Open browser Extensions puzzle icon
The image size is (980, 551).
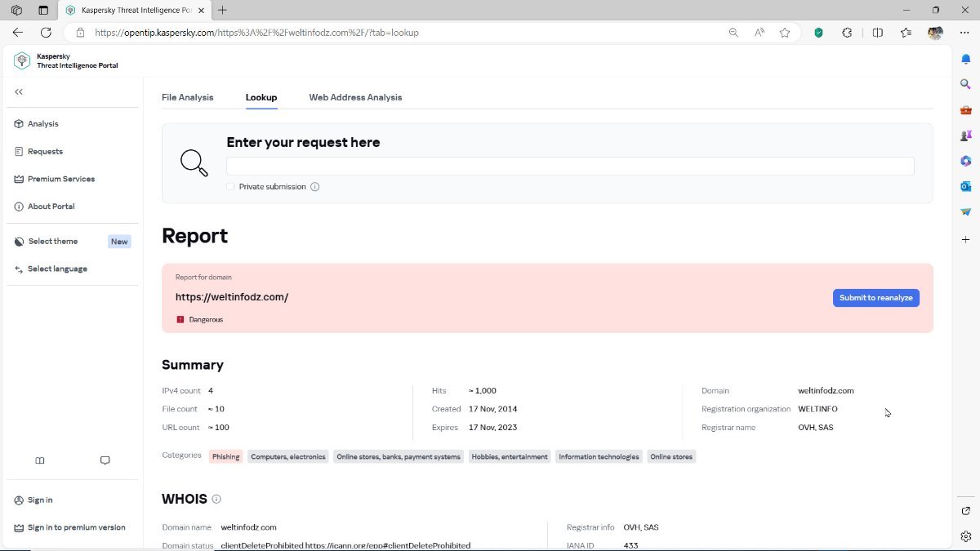point(847,33)
